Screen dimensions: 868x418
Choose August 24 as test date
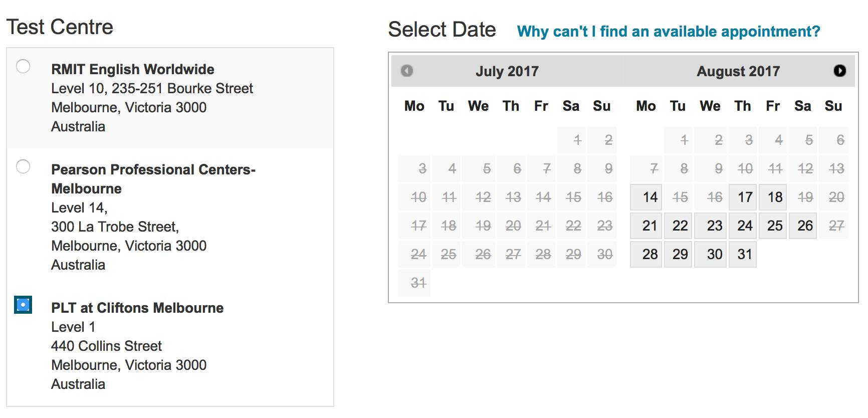[x=744, y=226]
